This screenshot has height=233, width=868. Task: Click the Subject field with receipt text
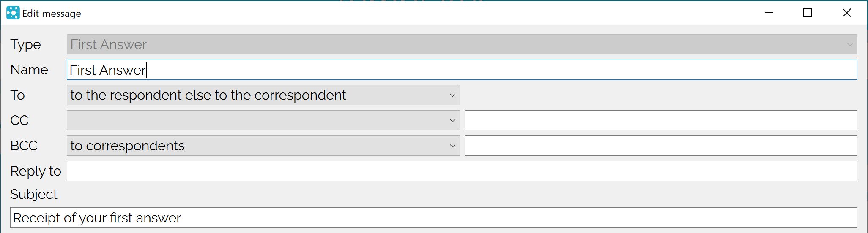click(x=434, y=217)
